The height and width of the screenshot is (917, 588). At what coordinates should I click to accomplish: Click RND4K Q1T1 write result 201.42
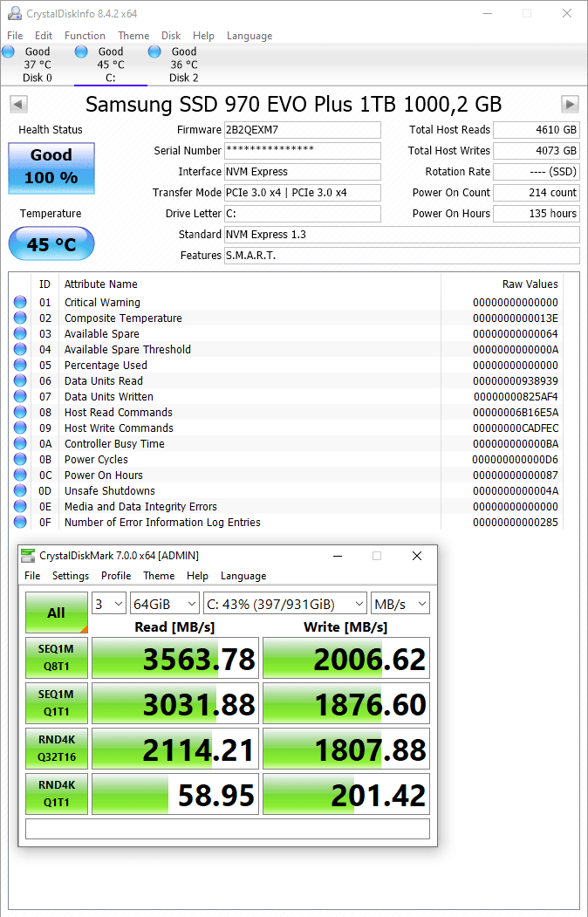346,794
